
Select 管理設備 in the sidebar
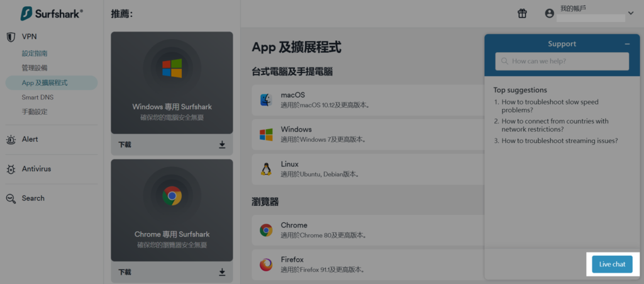coord(35,68)
